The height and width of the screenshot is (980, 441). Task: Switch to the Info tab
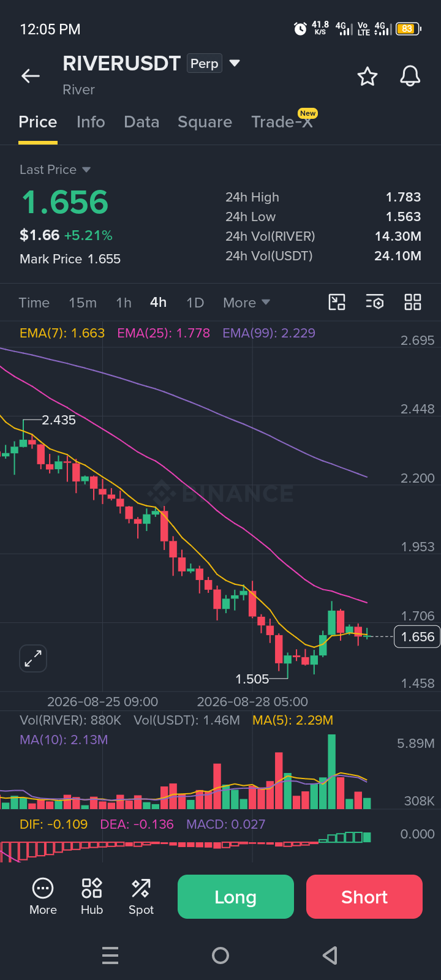click(x=91, y=122)
